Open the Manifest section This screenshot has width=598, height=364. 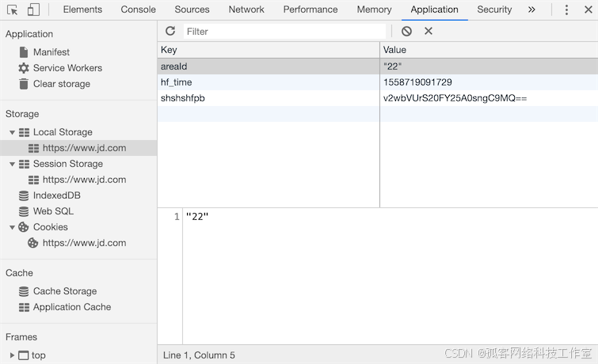pyautogui.click(x=51, y=52)
